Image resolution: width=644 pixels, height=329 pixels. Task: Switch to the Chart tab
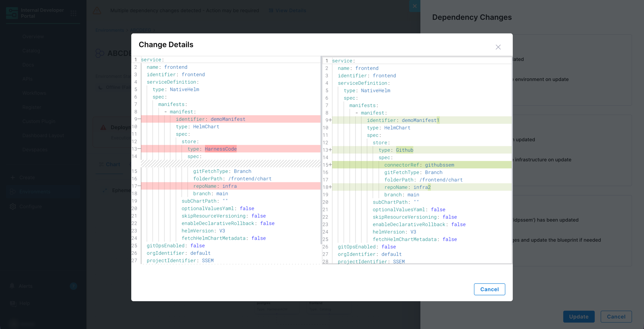point(110,164)
